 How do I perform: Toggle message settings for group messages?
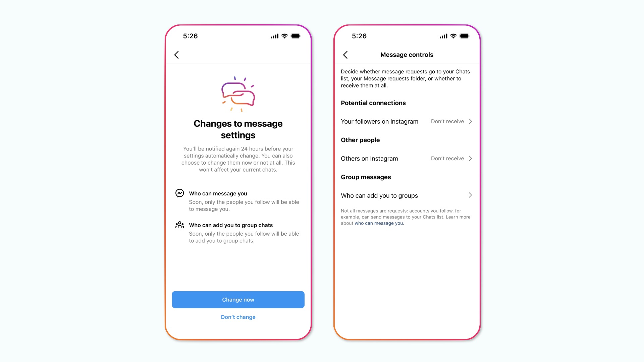pyautogui.click(x=406, y=195)
